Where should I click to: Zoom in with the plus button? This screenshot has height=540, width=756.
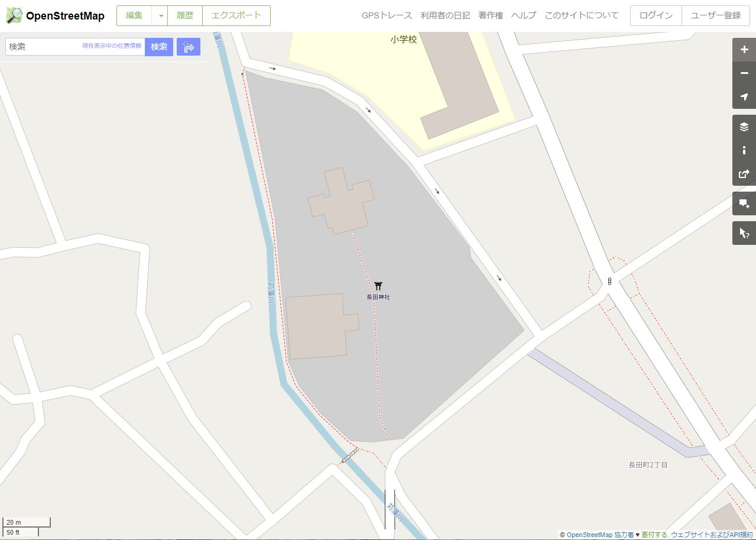(744, 50)
